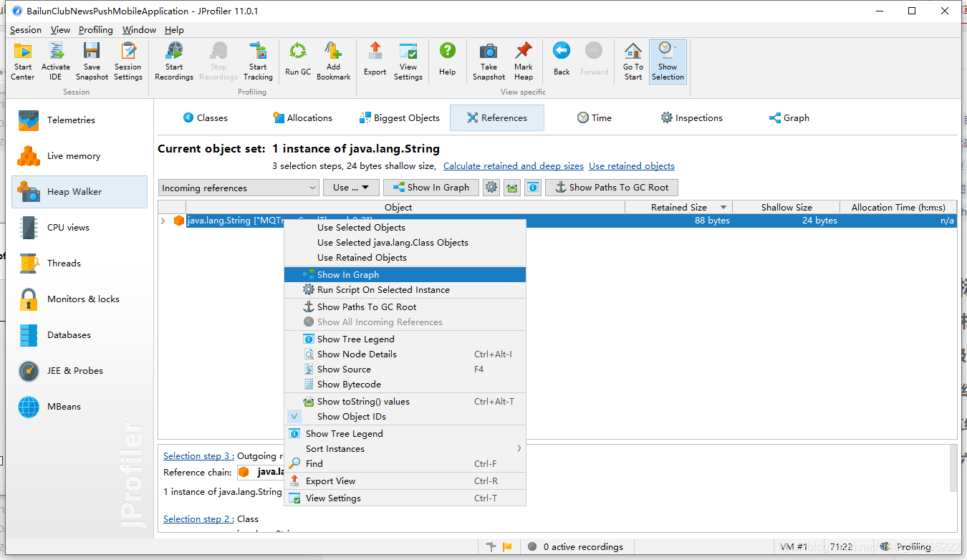Click Use retained objects link
967x560 pixels.
coord(631,166)
